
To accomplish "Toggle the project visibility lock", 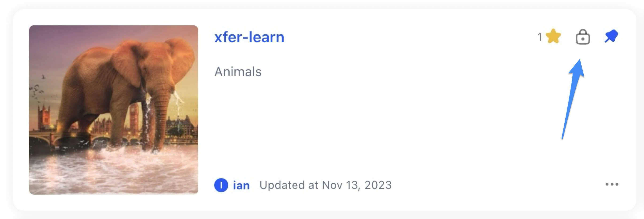I will [x=583, y=37].
